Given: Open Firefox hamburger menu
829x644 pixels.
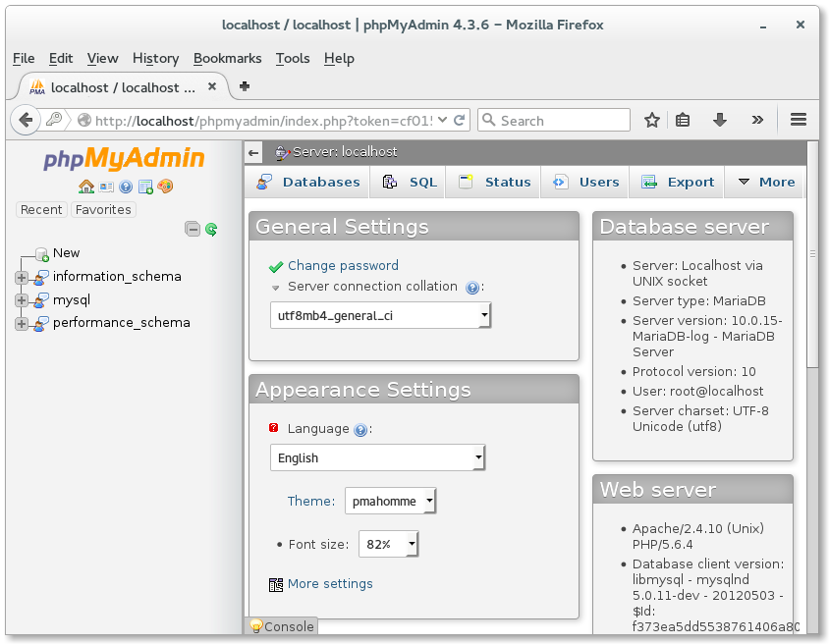Looking at the screenshot, I should click(799, 120).
